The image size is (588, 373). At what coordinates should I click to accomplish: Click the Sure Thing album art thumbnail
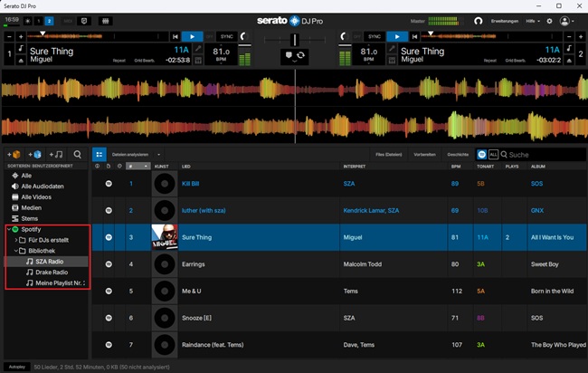point(165,237)
